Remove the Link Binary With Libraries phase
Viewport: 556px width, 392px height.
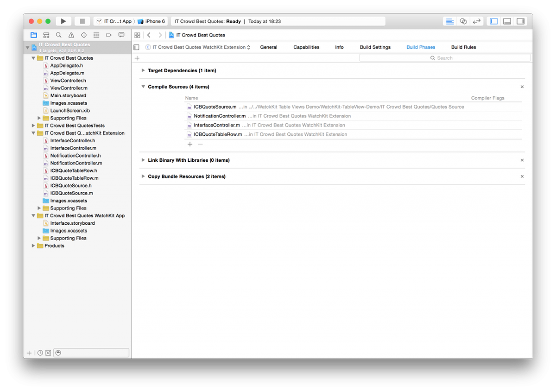(522, 160)
